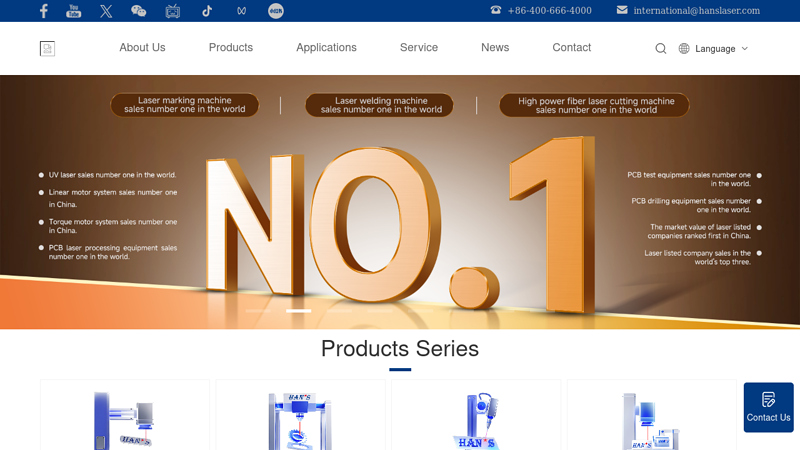
Task: Click the Contact Us floating button
Action: tap(768, 407)
